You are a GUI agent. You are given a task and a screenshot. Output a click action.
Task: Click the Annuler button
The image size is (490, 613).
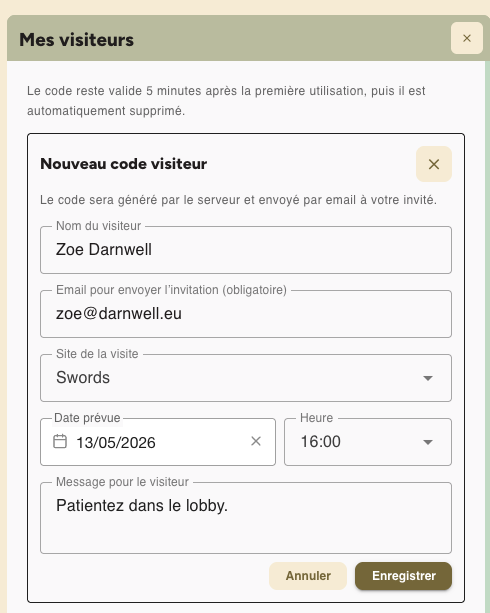coord(308,576)
